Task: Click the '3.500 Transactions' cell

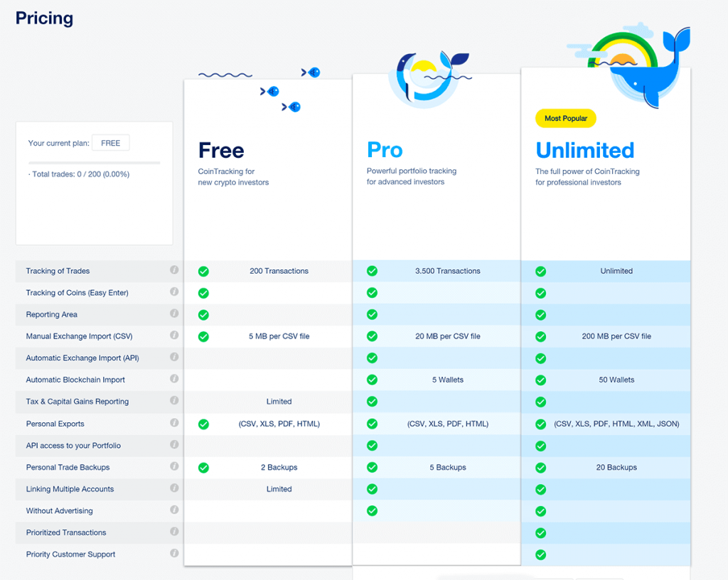Action: 448,271
